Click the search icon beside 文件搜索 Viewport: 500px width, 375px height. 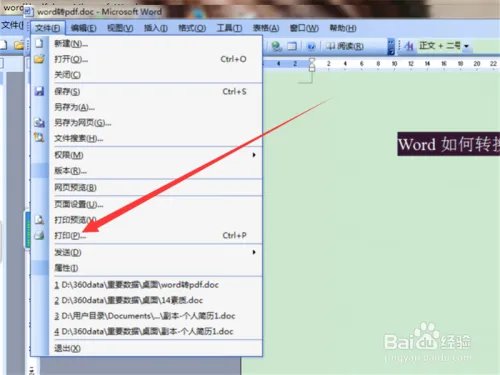39,137
